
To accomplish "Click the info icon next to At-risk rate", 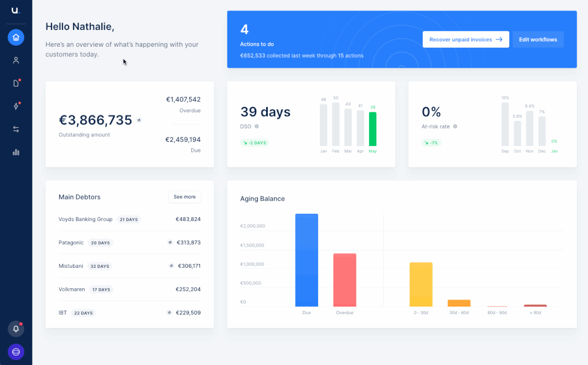I will click(455, 127).
